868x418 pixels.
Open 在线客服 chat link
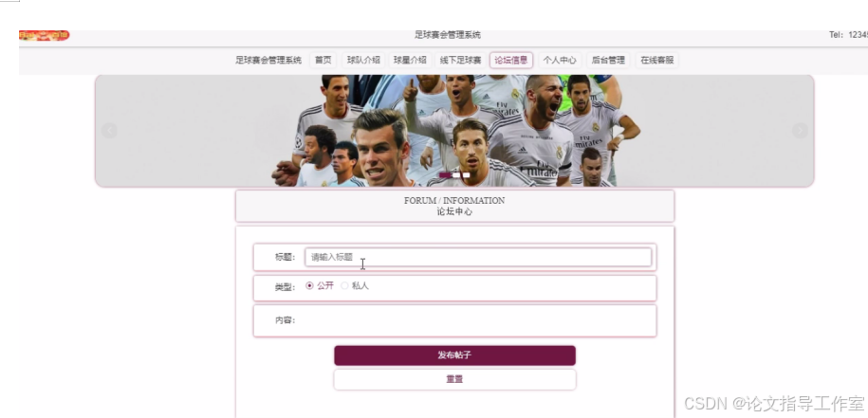tap(657, 61)
